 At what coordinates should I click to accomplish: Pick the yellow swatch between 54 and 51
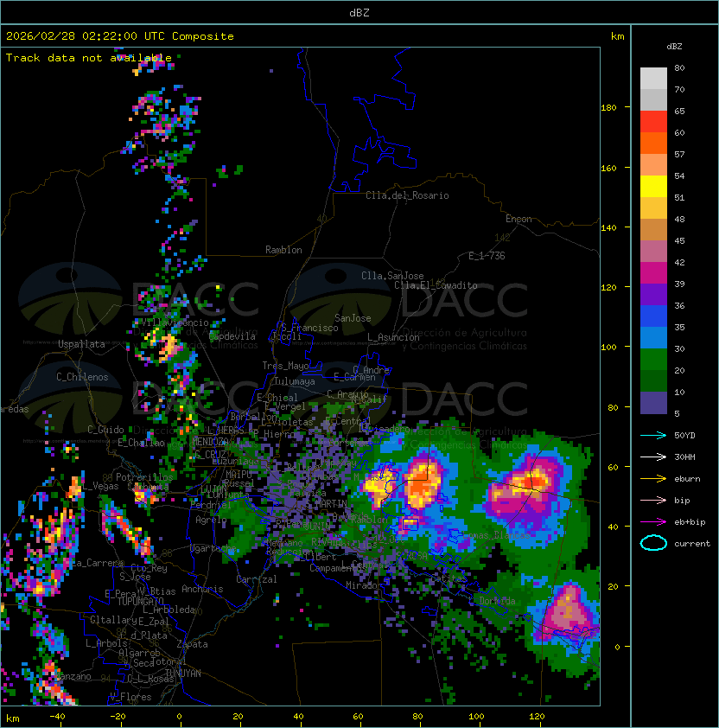point(653,187)
